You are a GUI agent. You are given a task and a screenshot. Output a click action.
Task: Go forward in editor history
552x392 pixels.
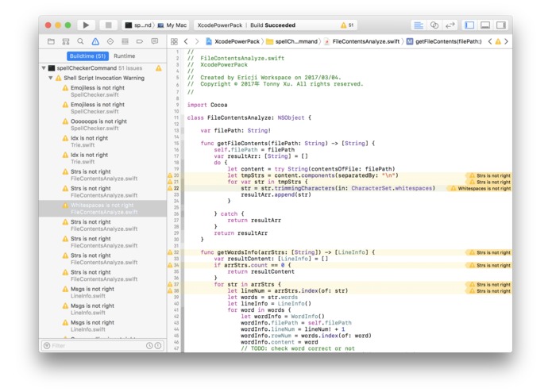coord(197,41)
